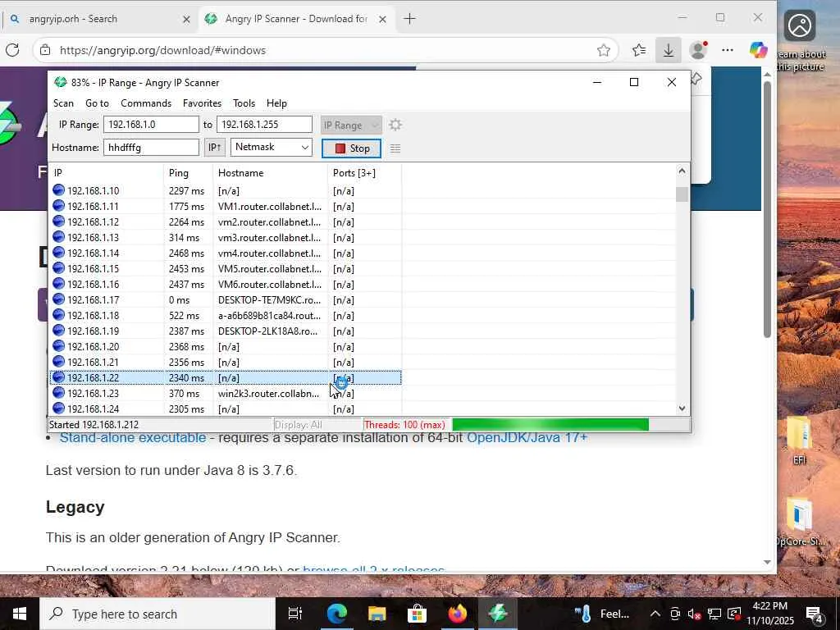Click status icon of row 192.168.1.12
840x630 pixels.
58,221
